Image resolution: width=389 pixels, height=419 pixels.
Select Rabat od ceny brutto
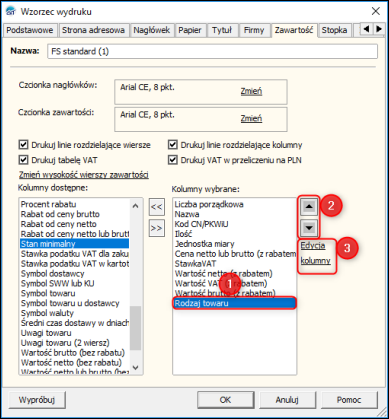click(x=74, y=214)
